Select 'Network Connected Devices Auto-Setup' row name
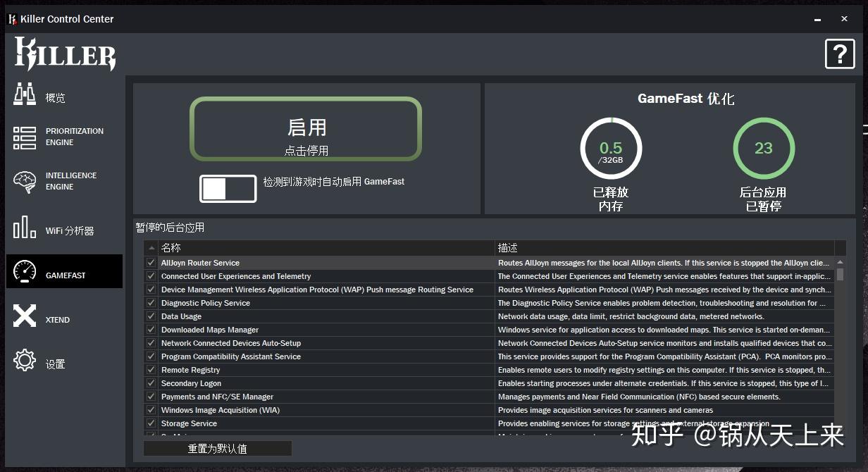The height and width of the screenshot is (472, 868). (231, 343)
